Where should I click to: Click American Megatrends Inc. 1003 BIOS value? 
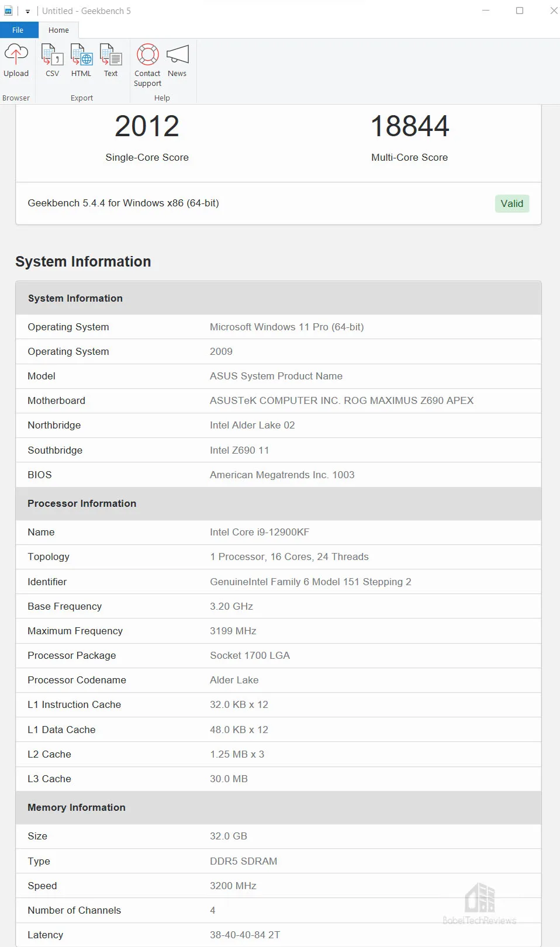[x=282, y=475]
